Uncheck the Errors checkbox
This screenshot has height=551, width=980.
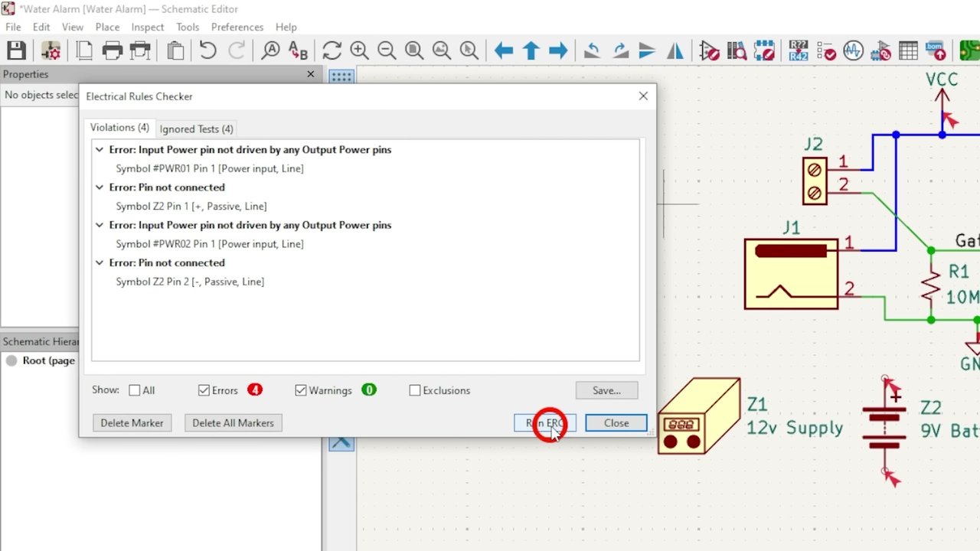204,390
